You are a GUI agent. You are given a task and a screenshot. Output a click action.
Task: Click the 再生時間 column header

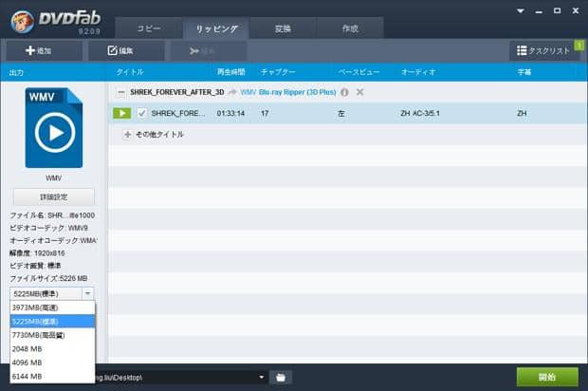pyautogui.click(x=231, y=72)
